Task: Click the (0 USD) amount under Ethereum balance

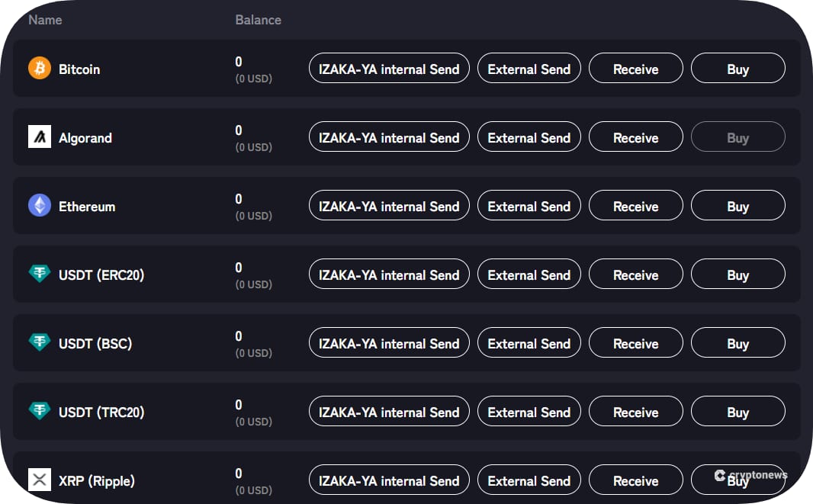Action: [253, 216]
